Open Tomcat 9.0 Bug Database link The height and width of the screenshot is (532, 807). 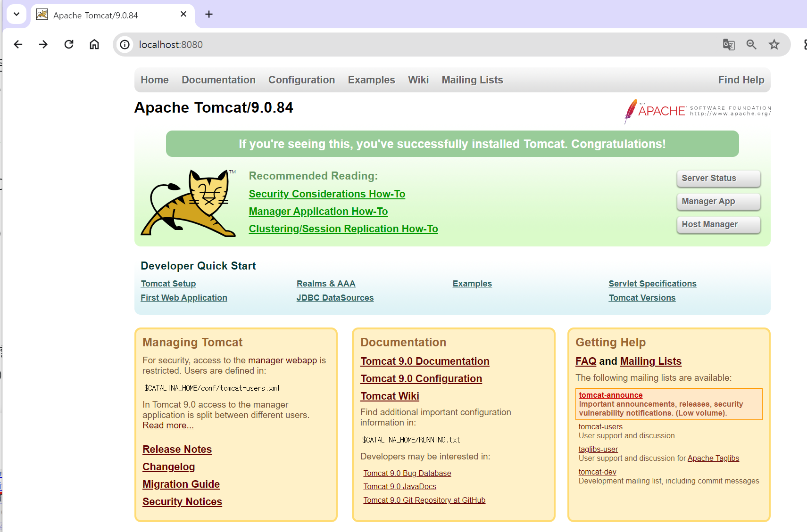(407, 474)
